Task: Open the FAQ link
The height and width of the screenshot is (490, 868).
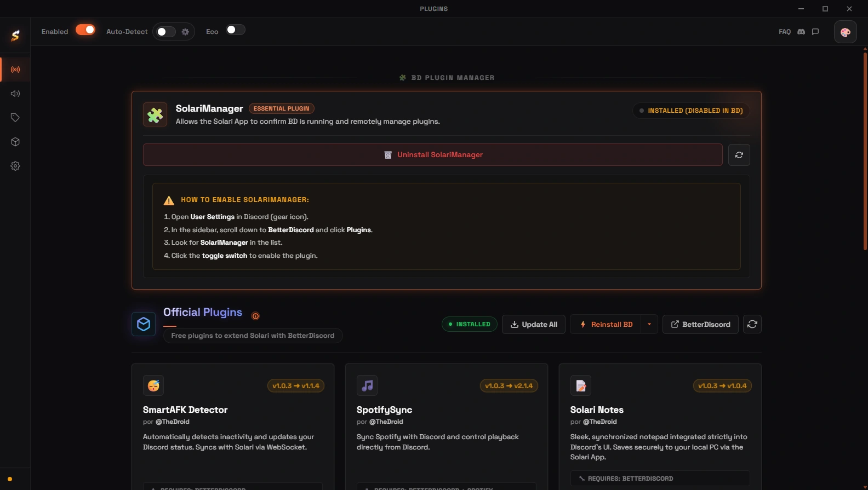Action: [785, 32]
